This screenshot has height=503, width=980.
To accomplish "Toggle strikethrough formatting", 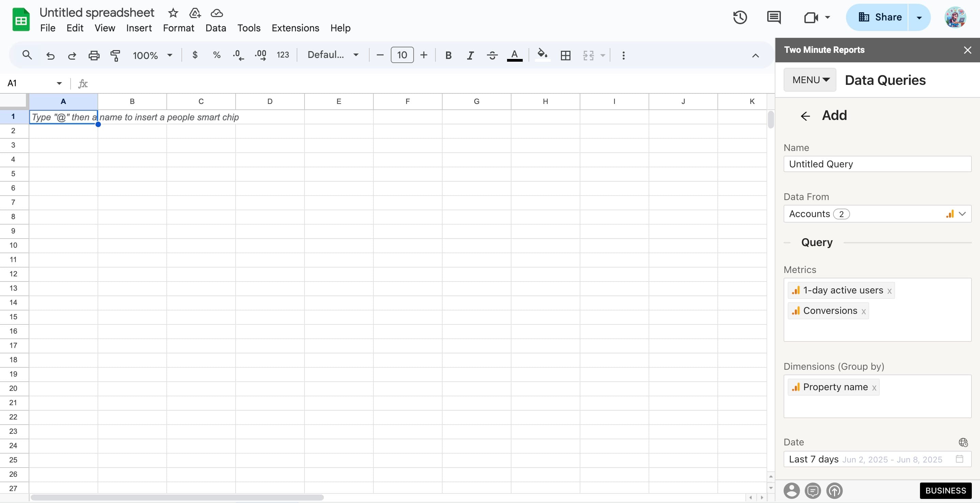I will [x=492, y=56].
